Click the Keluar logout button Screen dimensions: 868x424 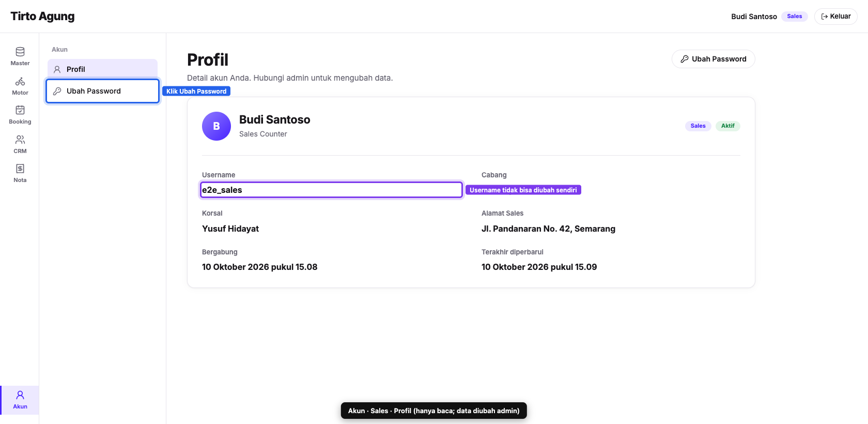(835, 17)
